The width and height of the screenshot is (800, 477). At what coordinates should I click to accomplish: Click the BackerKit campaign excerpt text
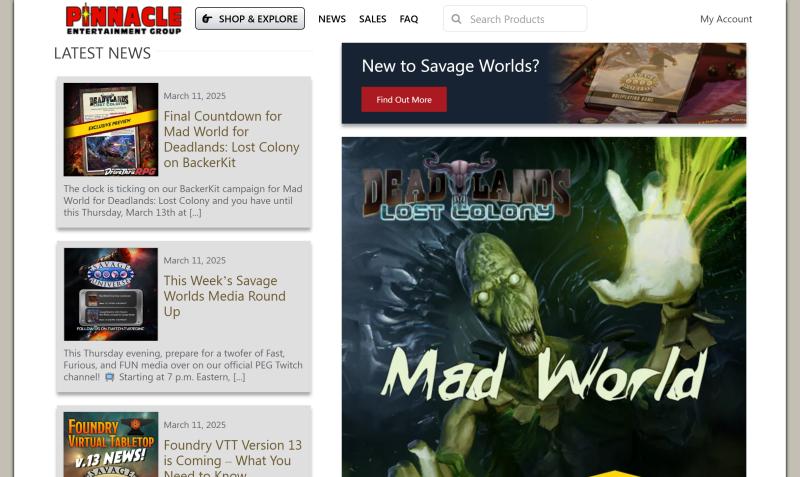coord(183,200)
